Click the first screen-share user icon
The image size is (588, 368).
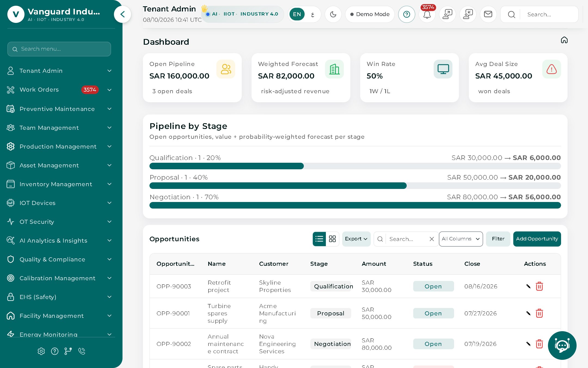tap(447, 14)
